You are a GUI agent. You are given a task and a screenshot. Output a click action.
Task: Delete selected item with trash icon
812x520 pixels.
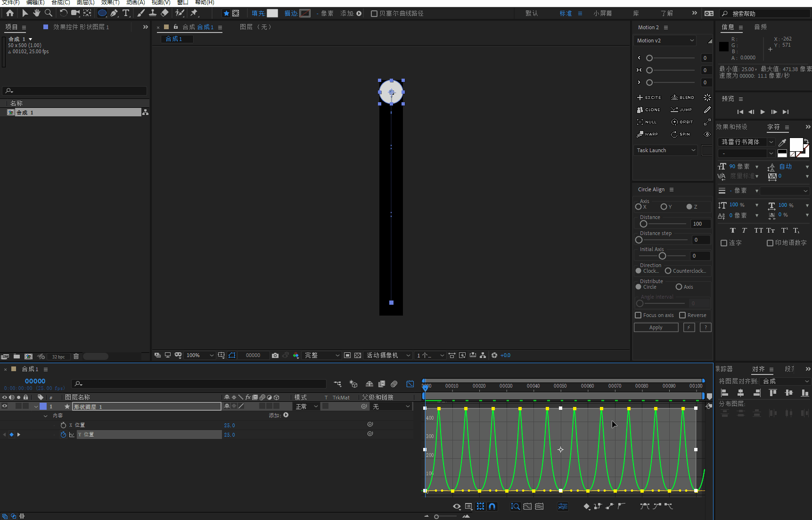pos(76,357)
